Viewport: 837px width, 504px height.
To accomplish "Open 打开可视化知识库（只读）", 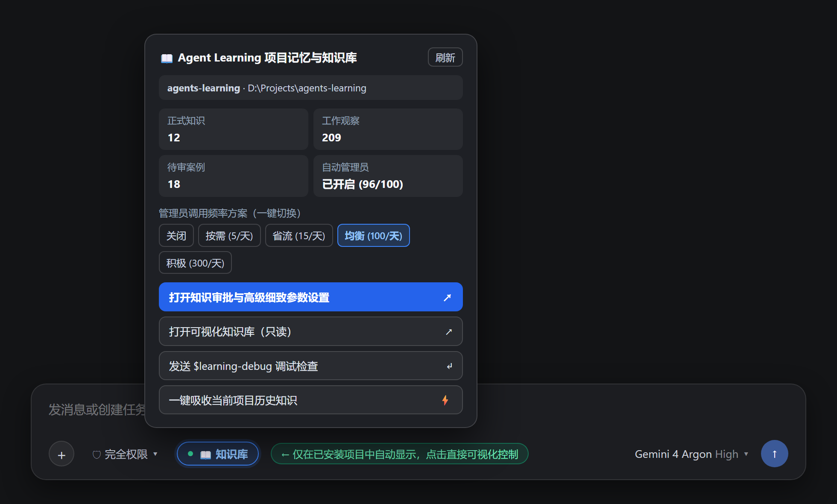I will (x=310, y=331).
